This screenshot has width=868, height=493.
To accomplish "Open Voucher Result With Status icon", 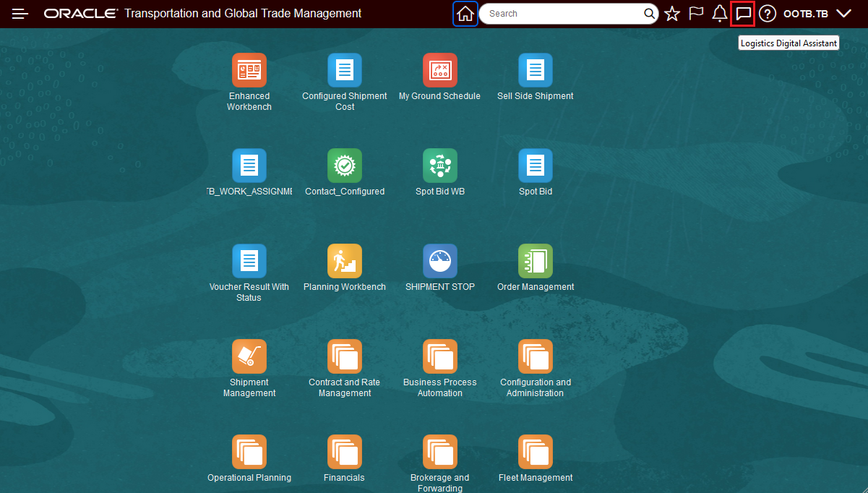I will (x=249, y=261).
